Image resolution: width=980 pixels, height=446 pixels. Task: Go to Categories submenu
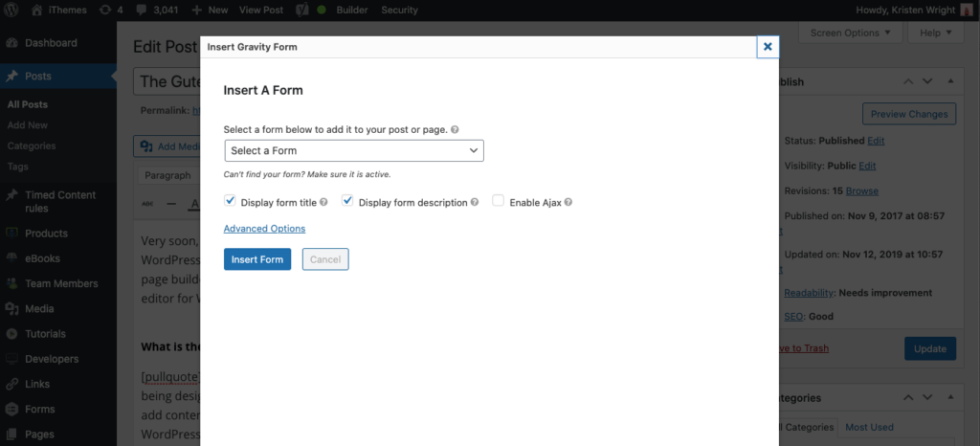pyautogui.click(x=32, y=145)
